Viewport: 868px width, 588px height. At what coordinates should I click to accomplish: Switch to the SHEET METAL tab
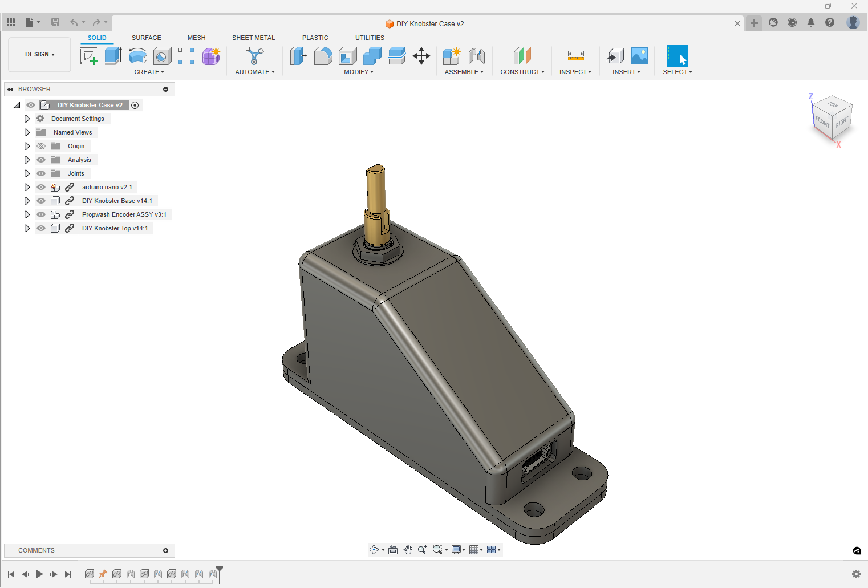253,38
